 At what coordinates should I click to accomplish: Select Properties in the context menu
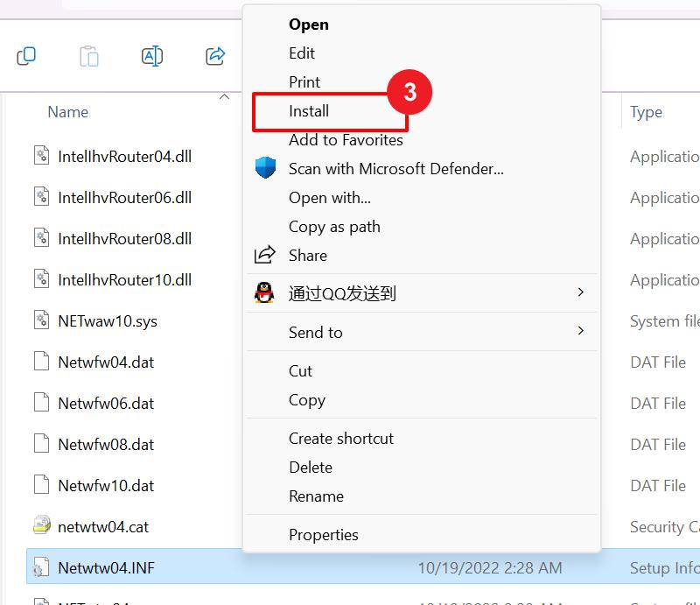coord(324,534)
